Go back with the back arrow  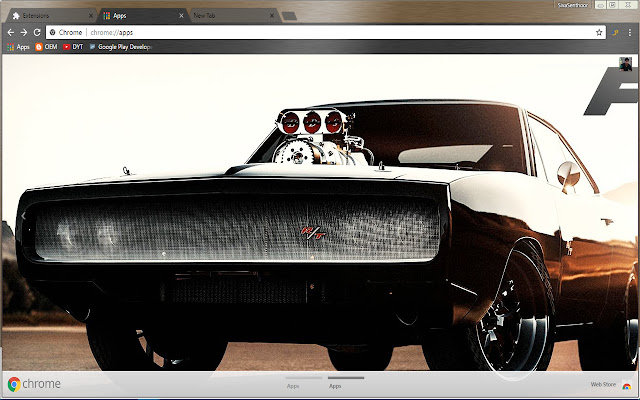tap(11, 32)
